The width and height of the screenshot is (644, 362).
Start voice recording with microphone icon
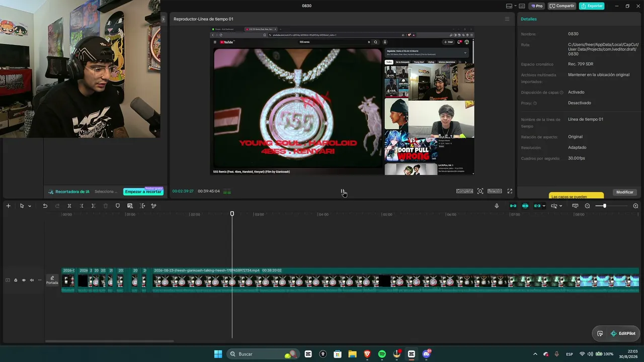(497, 206)
